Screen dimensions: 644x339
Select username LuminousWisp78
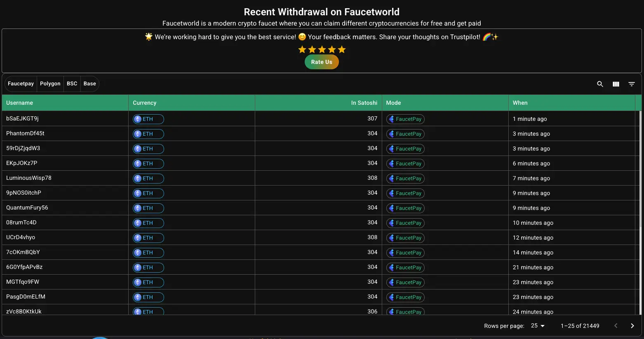click(x=29, y=178)
